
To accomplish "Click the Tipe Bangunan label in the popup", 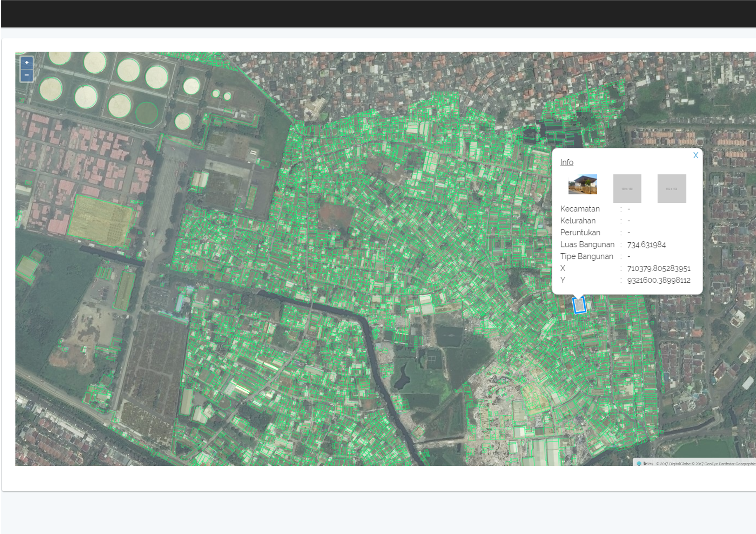I will pos(586,256).
